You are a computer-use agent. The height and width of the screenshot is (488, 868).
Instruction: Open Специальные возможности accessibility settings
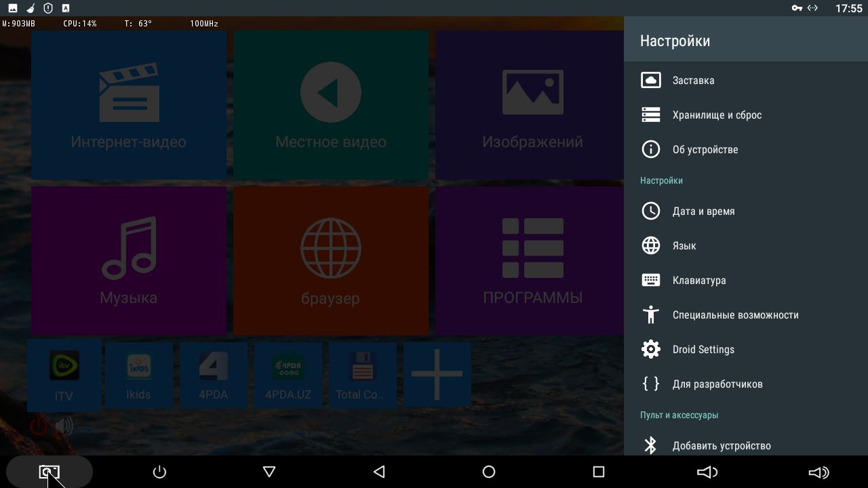[x=746, y=314]
